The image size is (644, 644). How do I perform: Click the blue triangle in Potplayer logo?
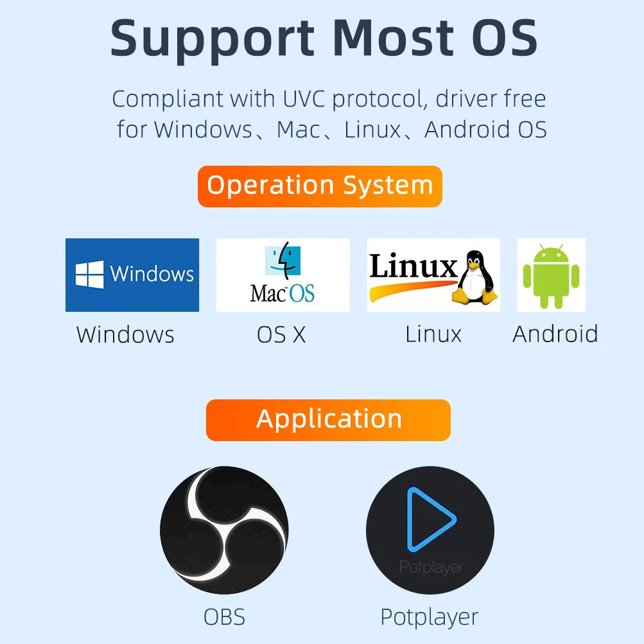click(431, 519)
